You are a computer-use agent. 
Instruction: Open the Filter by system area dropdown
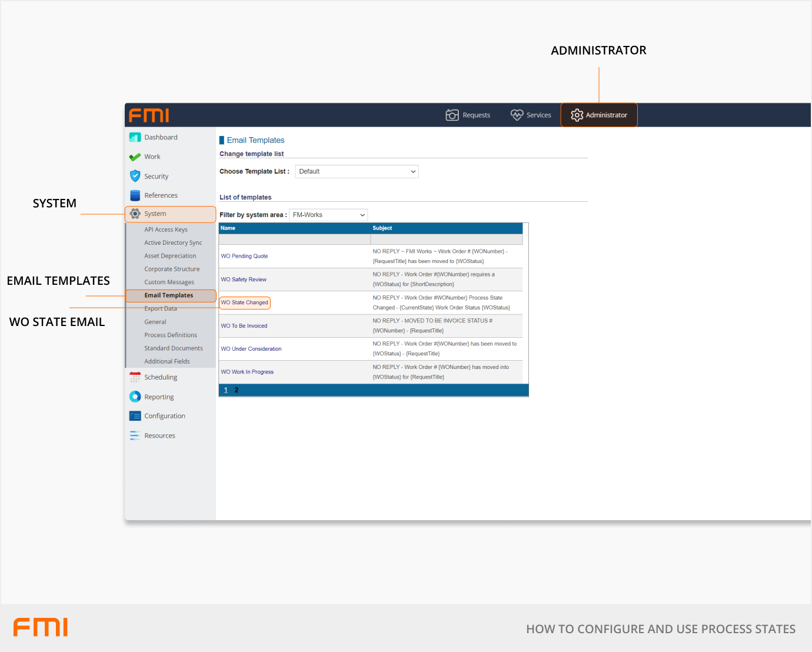pos(328,215)
